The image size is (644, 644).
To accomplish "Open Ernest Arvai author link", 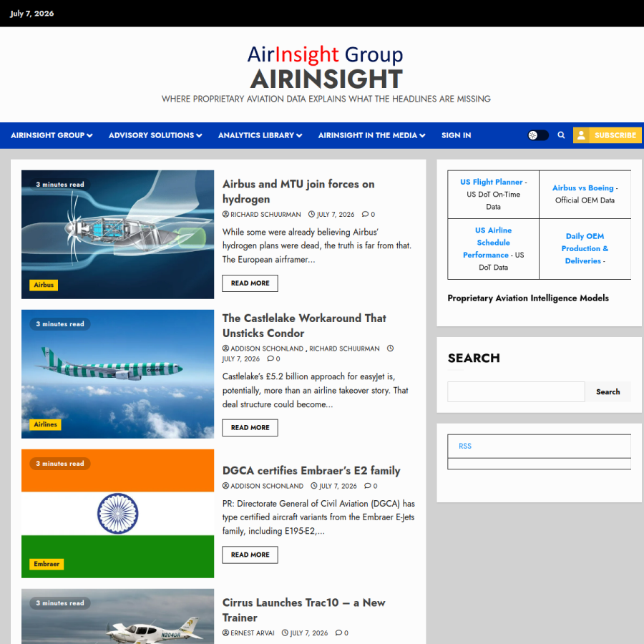I will tap(252, 633).
